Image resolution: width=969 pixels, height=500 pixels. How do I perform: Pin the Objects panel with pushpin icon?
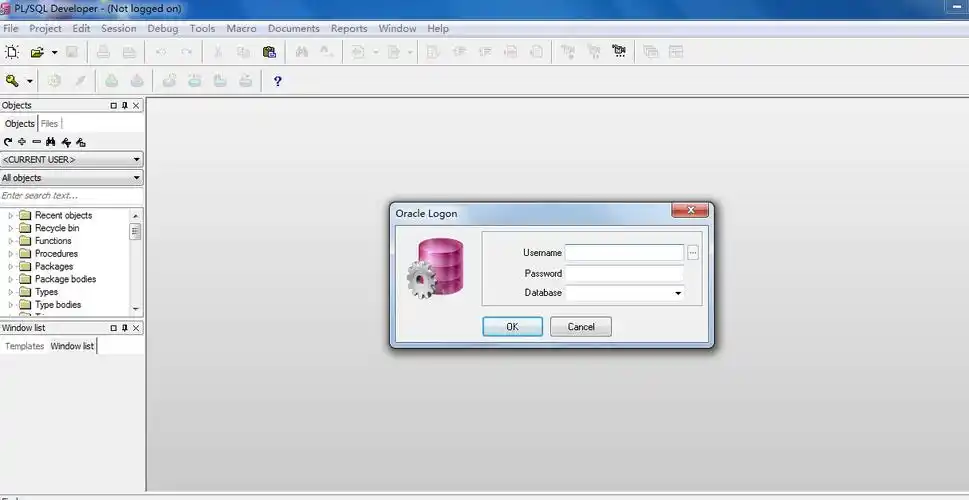[x=125, y=105]
